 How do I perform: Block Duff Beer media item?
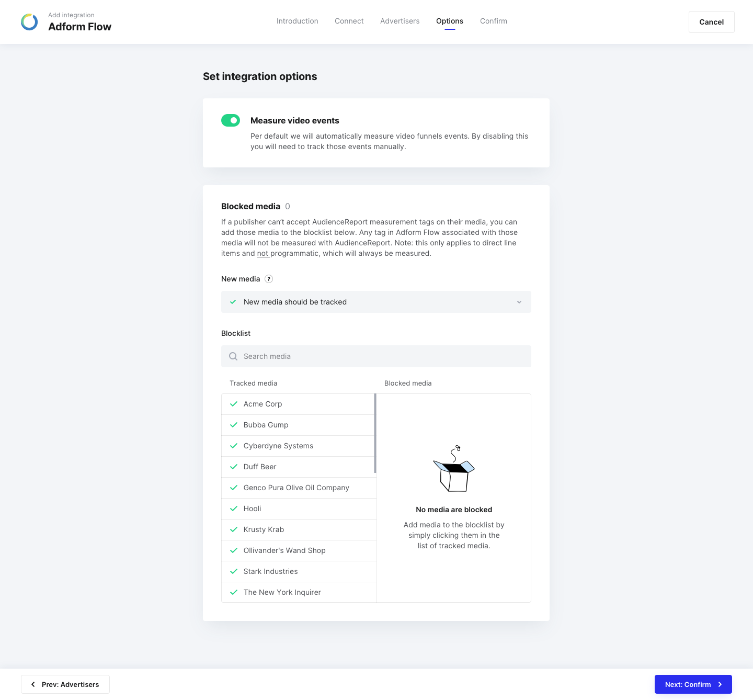[x=298, y=467]
